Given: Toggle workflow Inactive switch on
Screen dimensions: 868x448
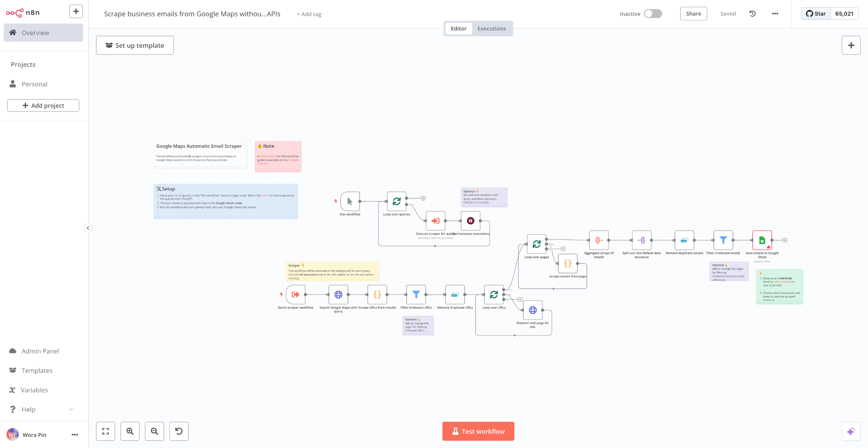Looking at the screenshot, I should pos(653,14).
